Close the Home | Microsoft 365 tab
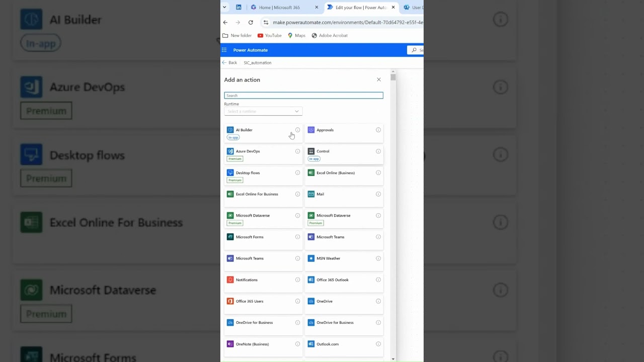This screenshot has height=362, width=644. click(316, 8)
